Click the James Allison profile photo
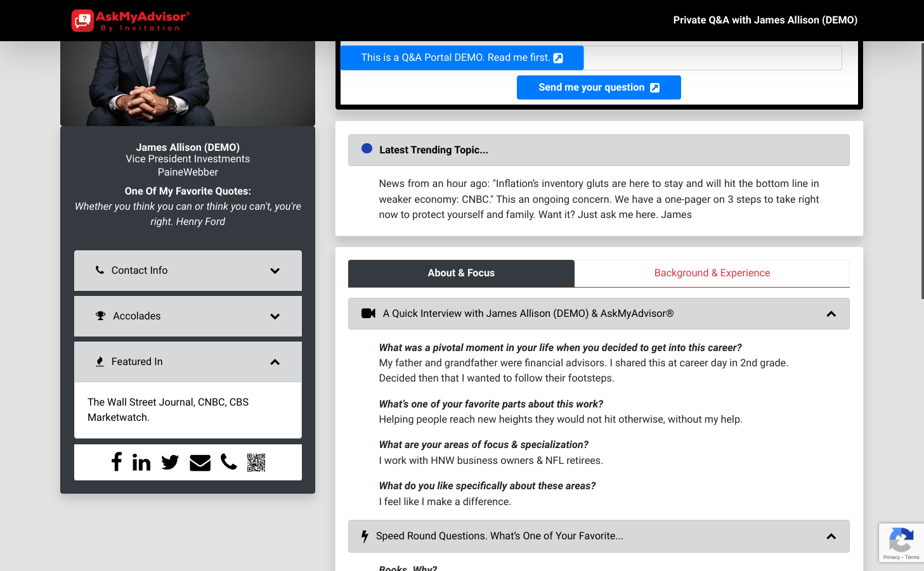 click(x=188, y=84)
